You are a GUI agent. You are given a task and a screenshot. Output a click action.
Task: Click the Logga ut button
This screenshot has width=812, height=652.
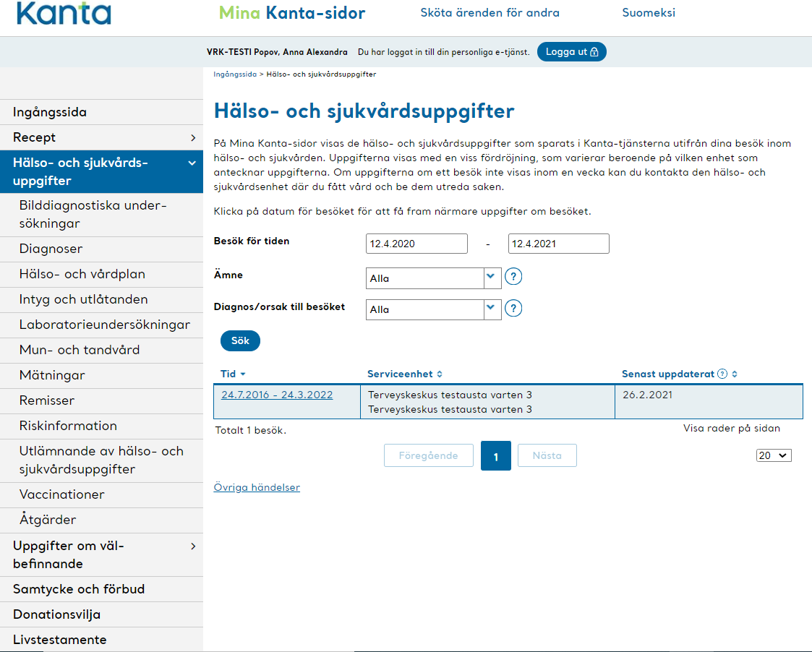(572, 52)
